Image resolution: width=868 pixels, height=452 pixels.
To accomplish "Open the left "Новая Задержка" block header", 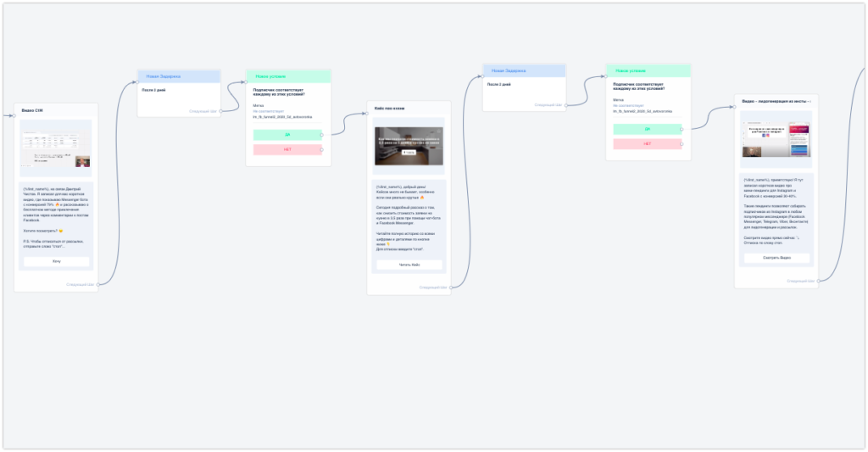I will click(x=179, y=76).
